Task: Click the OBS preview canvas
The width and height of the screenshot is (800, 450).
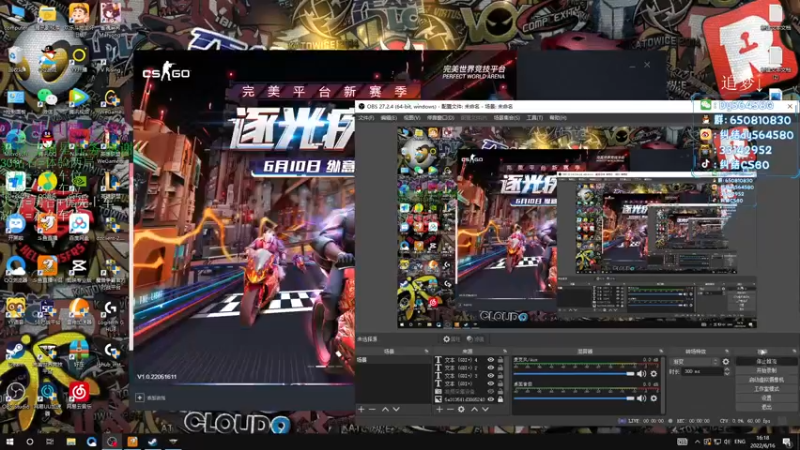Action: (577, 228)
